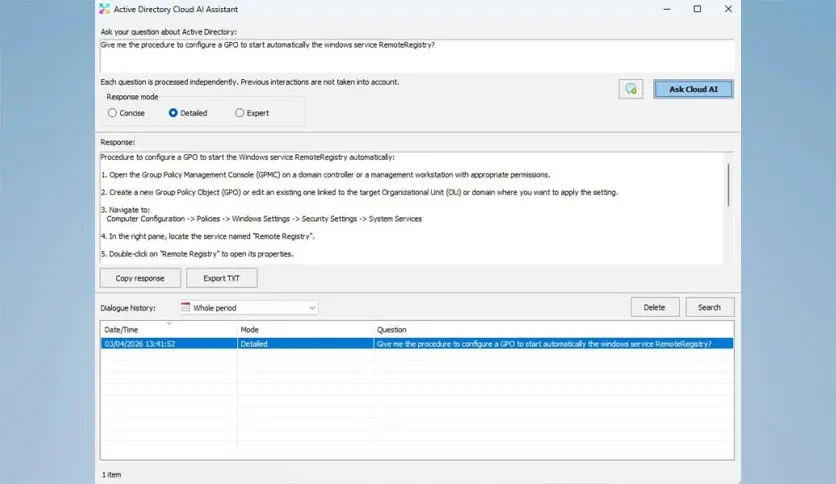This screenshot has width=836, height=484.
Task: Click the Ask Cloud AI button
Action: pyautogui.click(x=693, y=89)
